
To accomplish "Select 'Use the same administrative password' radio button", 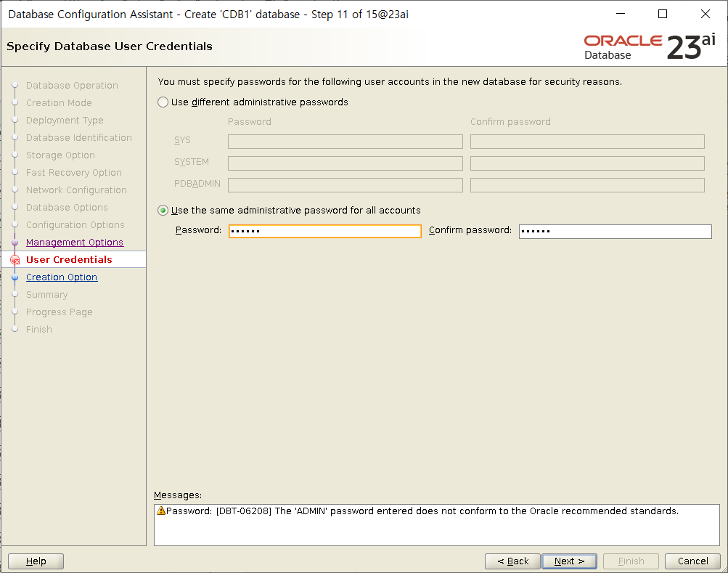I will click(x=163, y=211).
